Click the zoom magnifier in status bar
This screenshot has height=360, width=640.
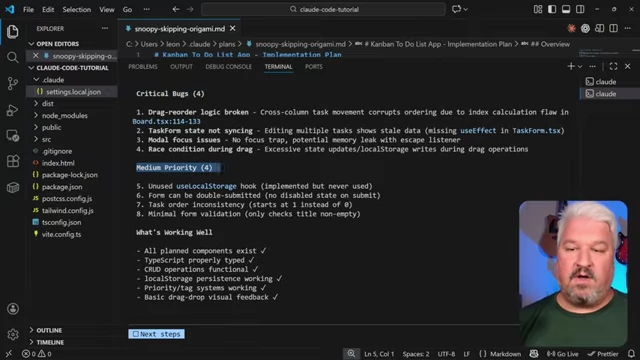pyautogui.click(x=351, y=353)
